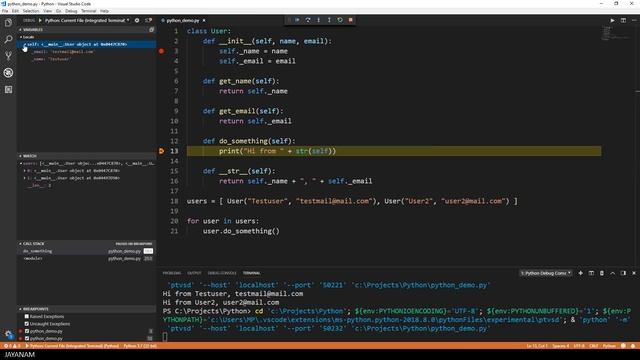Create a new terminal with plus icon
The height and width of the screenshot is (360, 640).
[580, 273]
